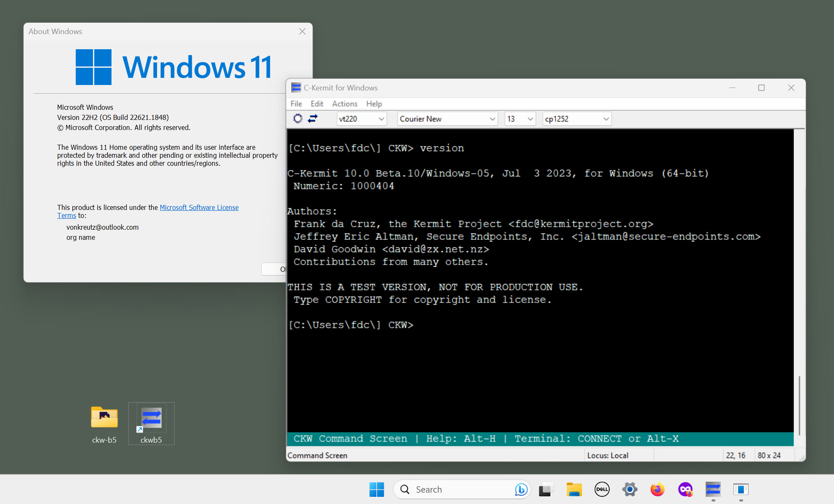Maximize the C-Kermit for Windows window
Viewport: 834px width, 504px height.
761,88
